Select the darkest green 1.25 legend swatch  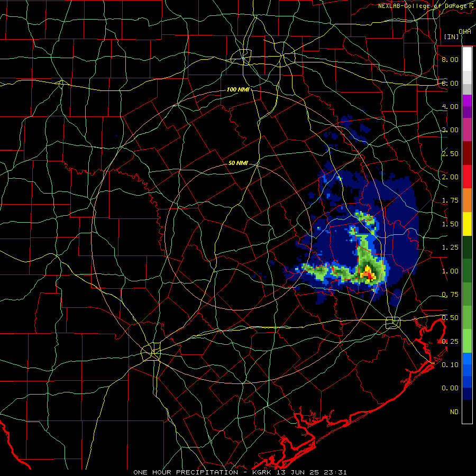tap(467, 247)
